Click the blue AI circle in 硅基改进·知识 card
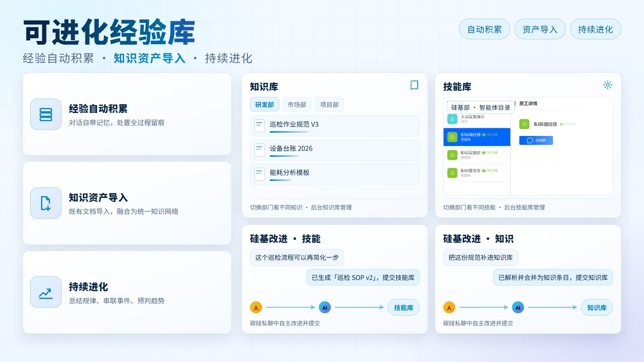644x362 pixels. tap(518, 308)
